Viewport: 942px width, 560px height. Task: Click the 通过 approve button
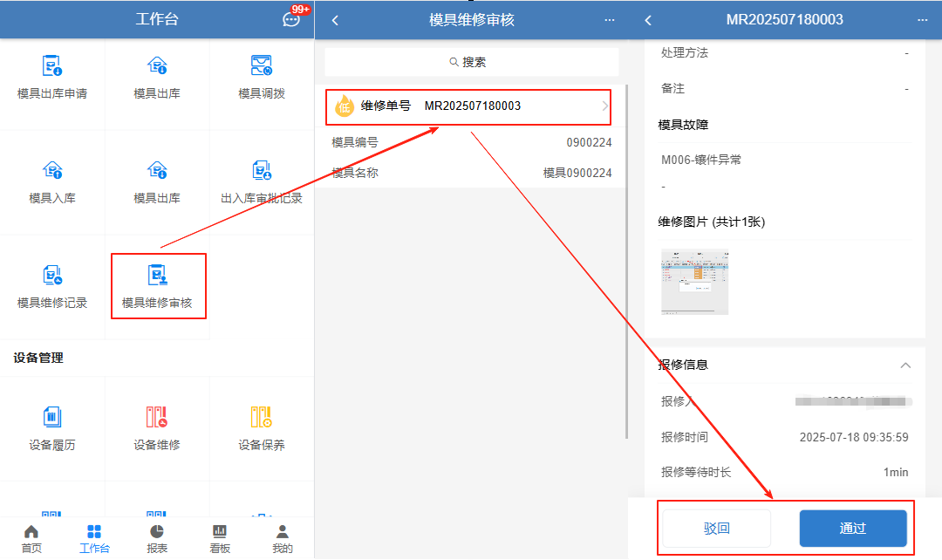pyautogui.click(x=852, y=529)
